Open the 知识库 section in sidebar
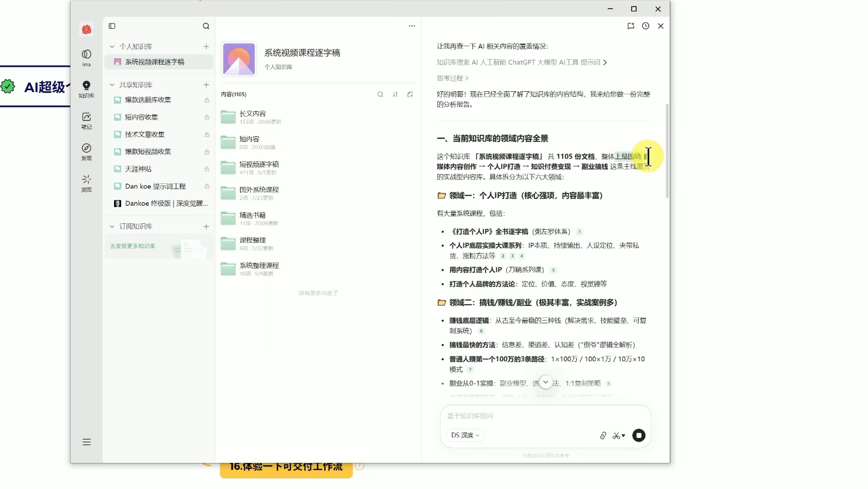868x489 pixels. [86, 89]
